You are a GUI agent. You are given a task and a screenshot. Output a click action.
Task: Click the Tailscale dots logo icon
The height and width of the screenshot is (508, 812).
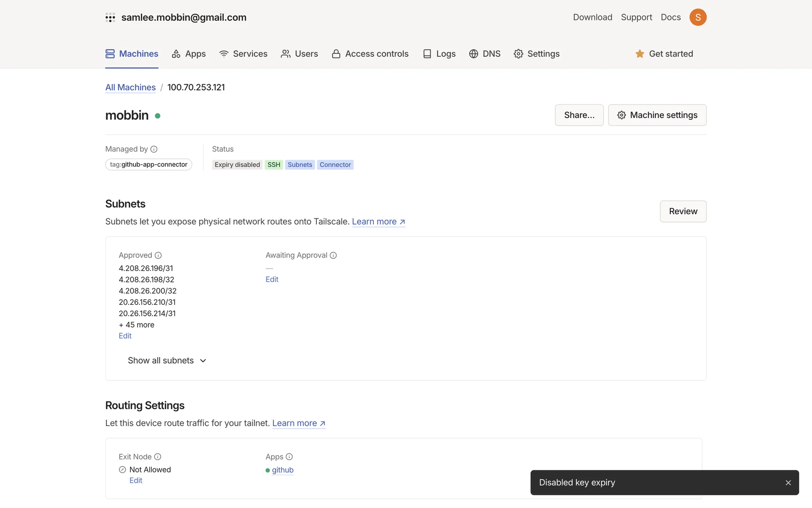[110, 17]
